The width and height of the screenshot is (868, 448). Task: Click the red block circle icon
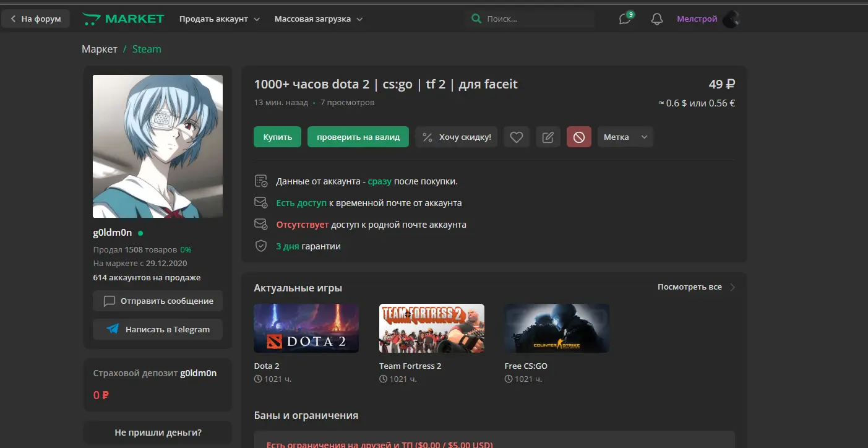pyautogui.click(x=579, y=137)
